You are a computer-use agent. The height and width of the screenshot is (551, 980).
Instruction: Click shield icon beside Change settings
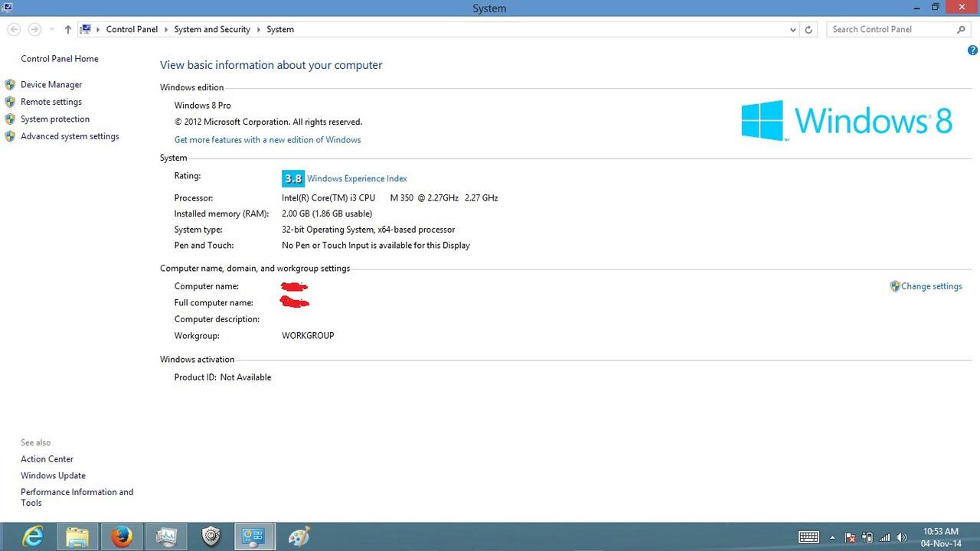tap(895, 286)
